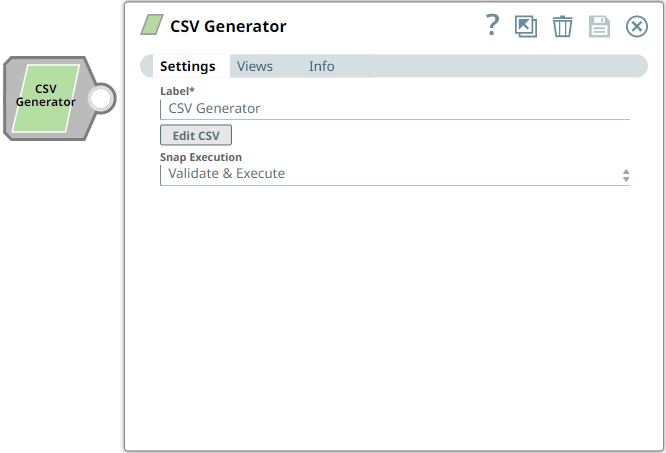666x453 pixels.
Task: Select the CSV Generator snap on canvas
Action: (x=46, y=95)
